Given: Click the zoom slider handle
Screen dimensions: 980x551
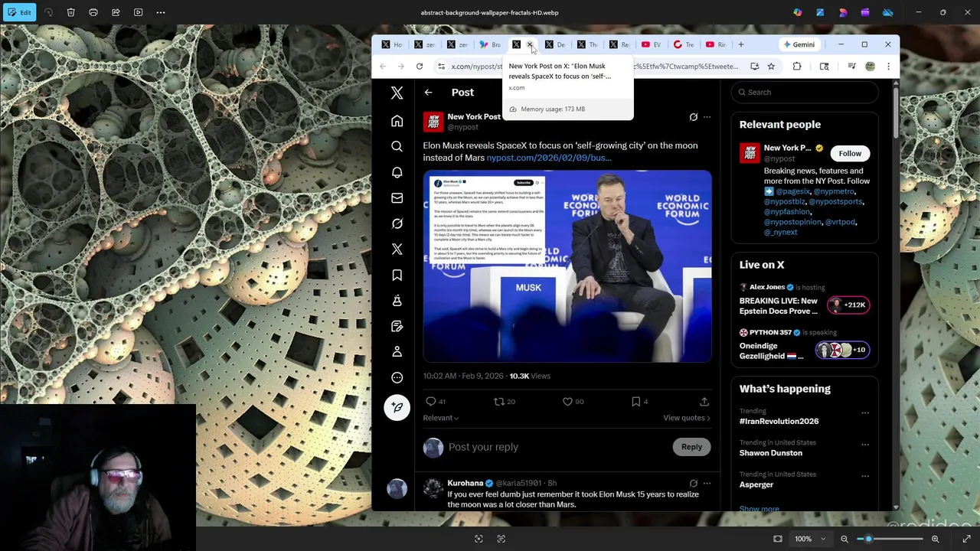Looking at the screenshot, I should click(x=868, y=539).
